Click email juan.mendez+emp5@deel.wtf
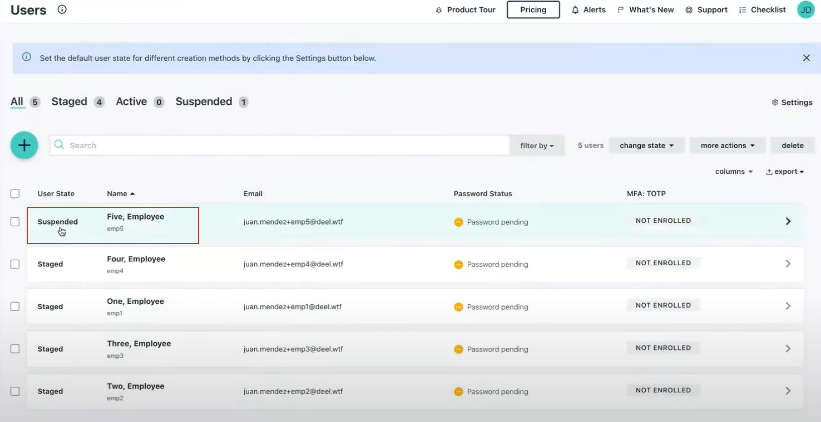821x422 pixels. tap(293, 222)
